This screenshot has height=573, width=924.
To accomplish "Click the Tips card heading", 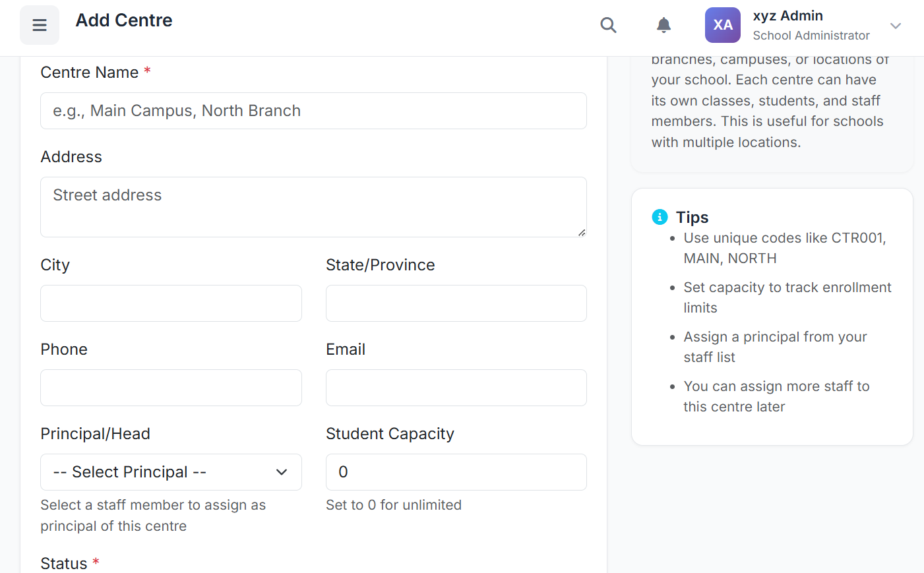I will point(692,218).
